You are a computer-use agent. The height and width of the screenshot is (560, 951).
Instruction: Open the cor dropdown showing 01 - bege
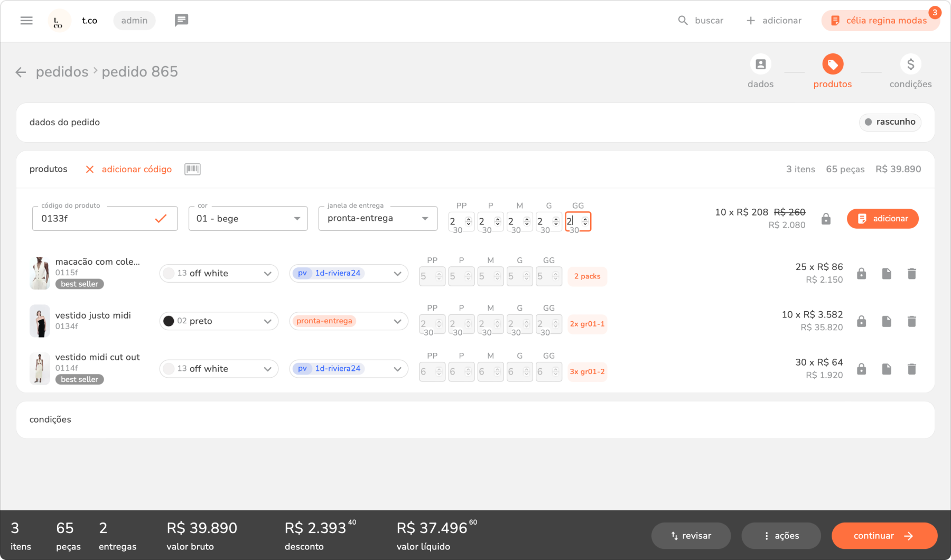coord(248,219)
